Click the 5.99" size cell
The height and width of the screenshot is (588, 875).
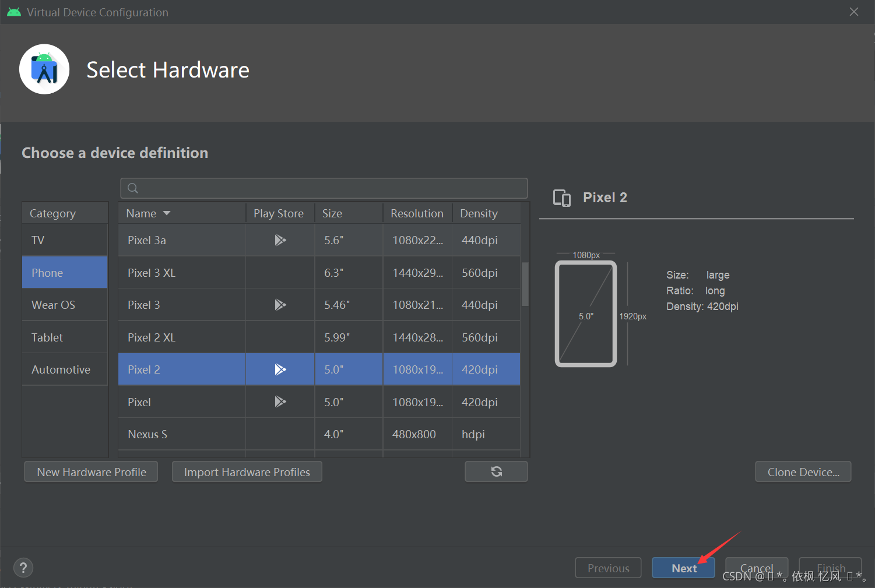[x=349, y=337]
